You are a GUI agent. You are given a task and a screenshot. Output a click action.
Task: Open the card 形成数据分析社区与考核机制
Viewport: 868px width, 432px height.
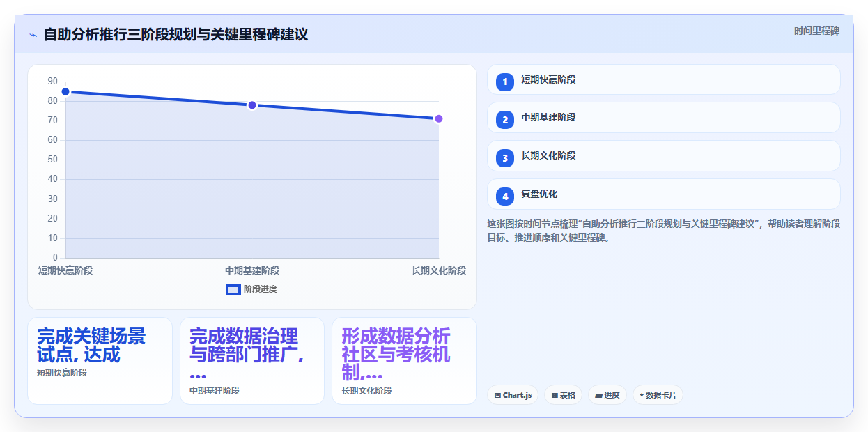404,361
